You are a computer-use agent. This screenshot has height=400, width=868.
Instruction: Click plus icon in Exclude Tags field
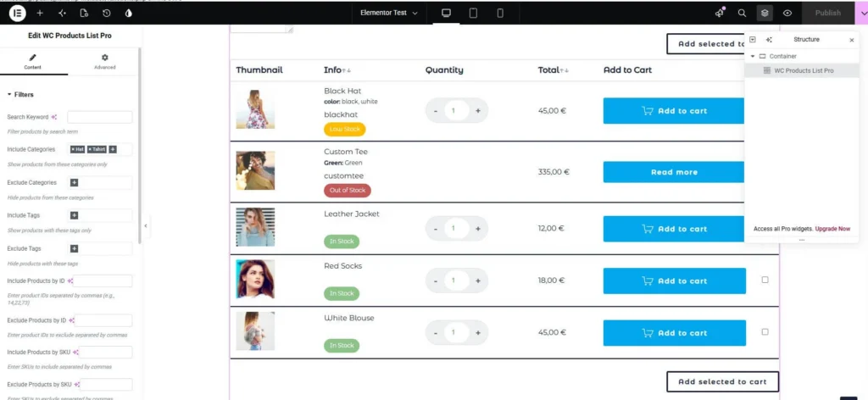pos(75,248)
